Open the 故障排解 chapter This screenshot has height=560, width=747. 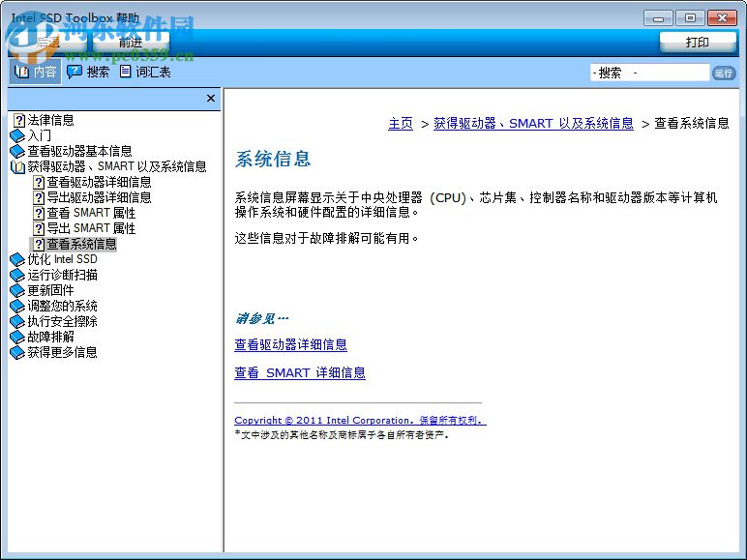(x=50, y=338)
